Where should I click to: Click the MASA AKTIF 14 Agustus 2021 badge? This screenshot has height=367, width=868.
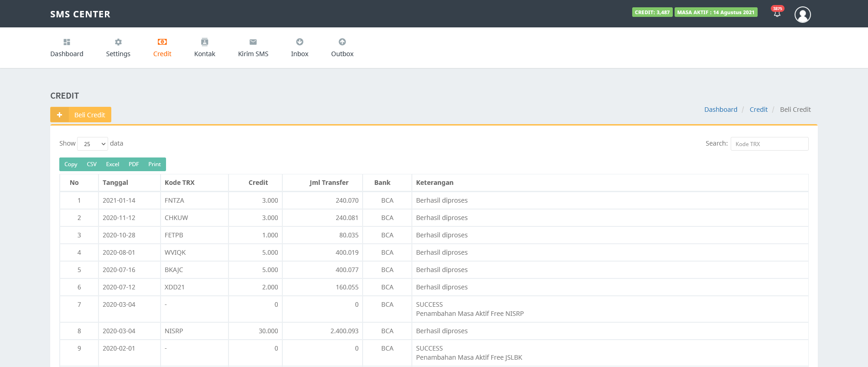pyautogui.click(x=716, y=12)
